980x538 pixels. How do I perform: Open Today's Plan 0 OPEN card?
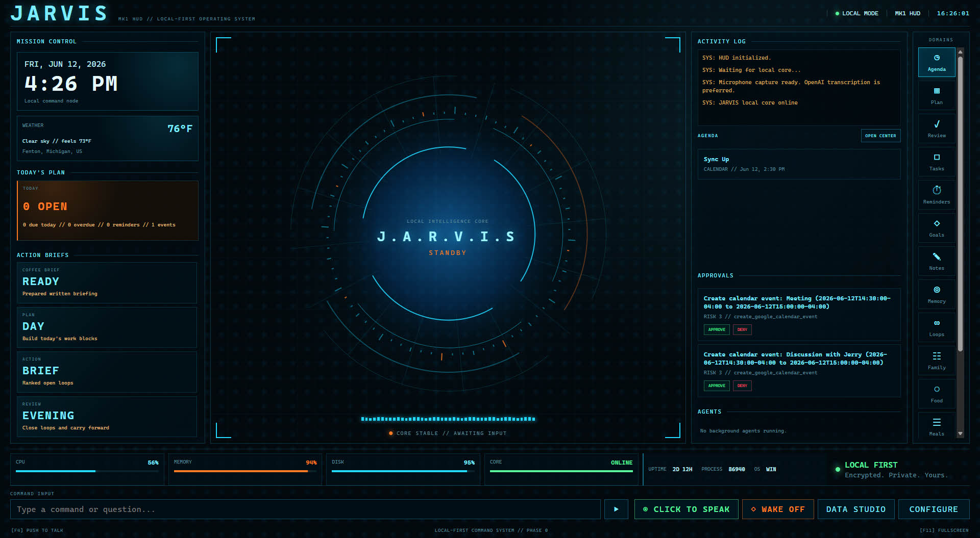click(107, 210)
